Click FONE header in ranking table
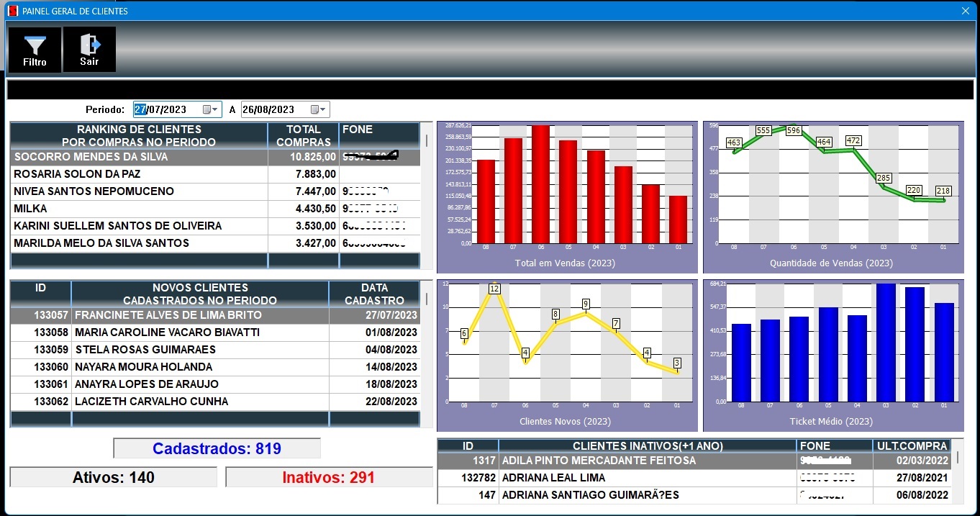 (379, 136)
